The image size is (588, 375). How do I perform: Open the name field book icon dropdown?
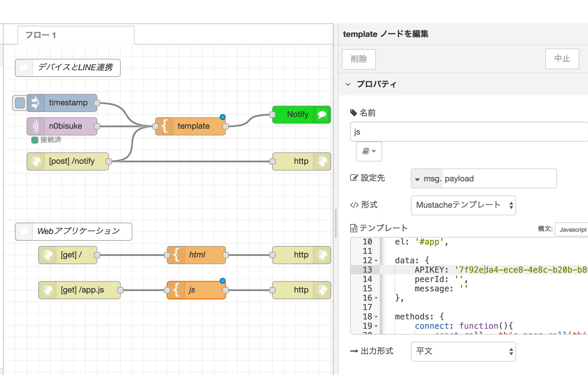369,151
